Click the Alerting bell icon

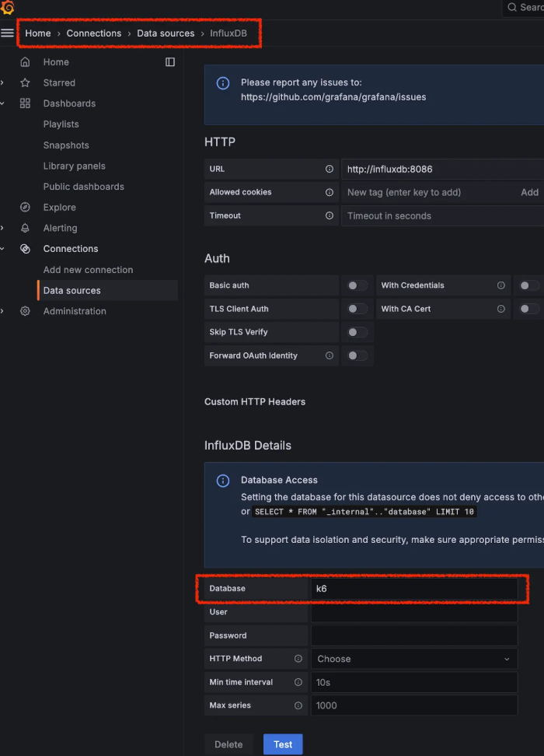[25, 228]
